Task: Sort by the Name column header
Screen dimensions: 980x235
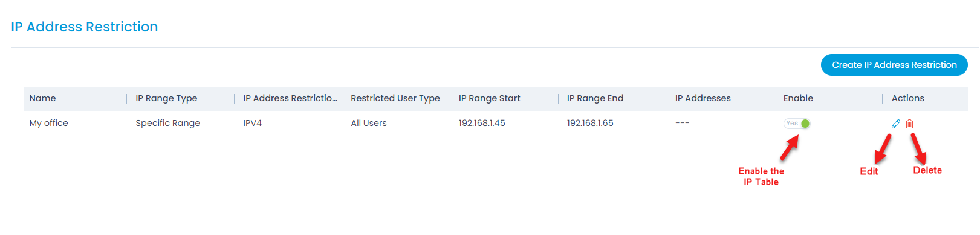Action: click(42, 98)
